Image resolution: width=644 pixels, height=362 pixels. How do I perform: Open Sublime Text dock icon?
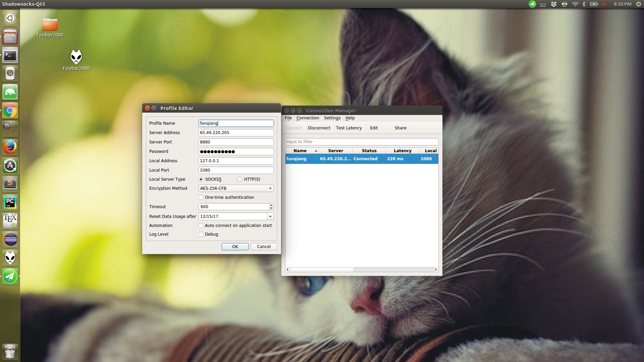click(10, 184)
